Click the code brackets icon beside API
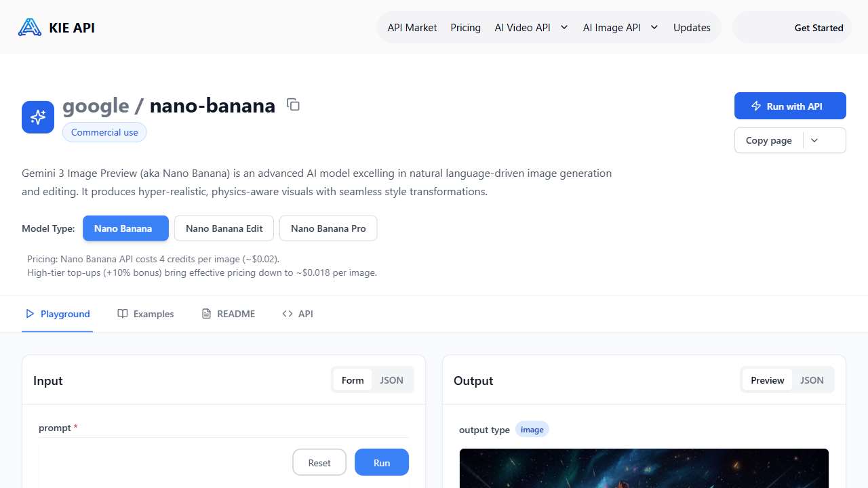868x488 pixels. 288,314
